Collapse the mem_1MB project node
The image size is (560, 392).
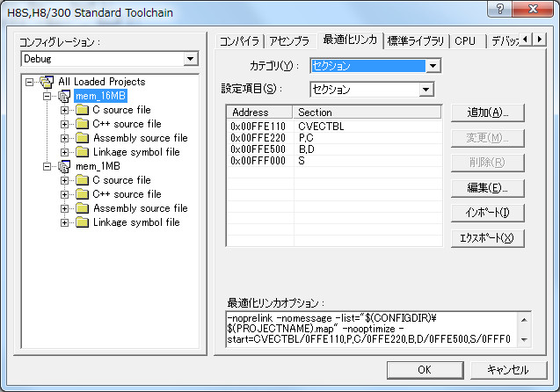pyautogui.click(x=47, y=166)
